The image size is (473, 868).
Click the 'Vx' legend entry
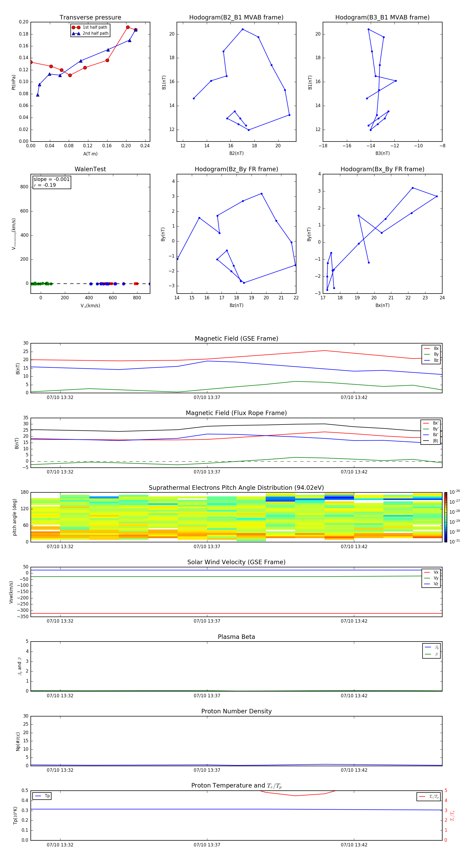pos(431,572)
